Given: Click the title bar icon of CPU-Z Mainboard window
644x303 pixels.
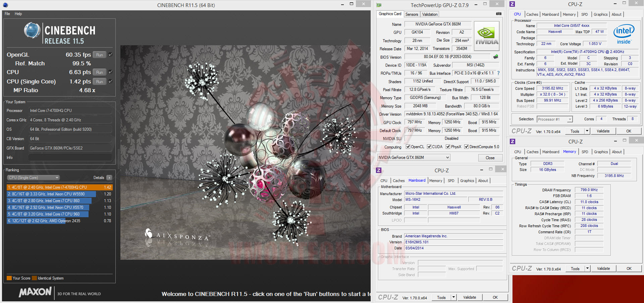Looking at the screenshot, I should pyautogui.click(x=379, y=170).
